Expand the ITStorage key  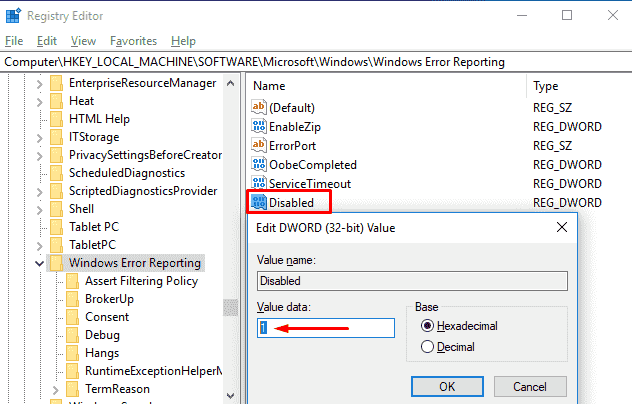coord(39,138)
